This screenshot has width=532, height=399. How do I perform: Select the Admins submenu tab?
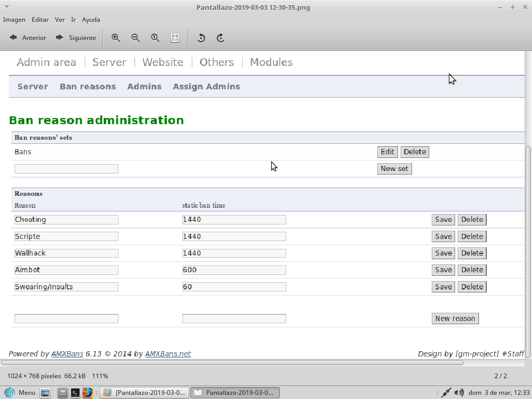coord(144,87)
